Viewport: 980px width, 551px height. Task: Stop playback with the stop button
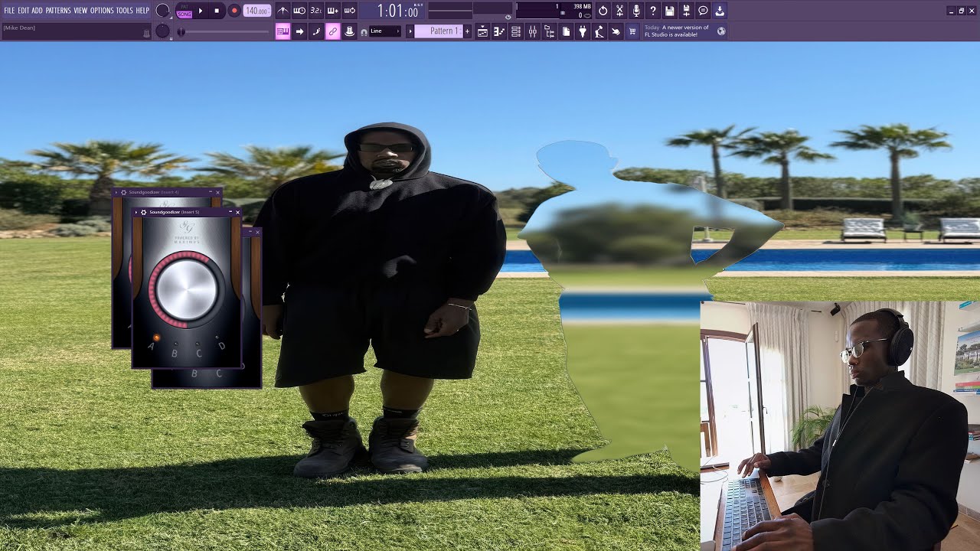(217, 11)
